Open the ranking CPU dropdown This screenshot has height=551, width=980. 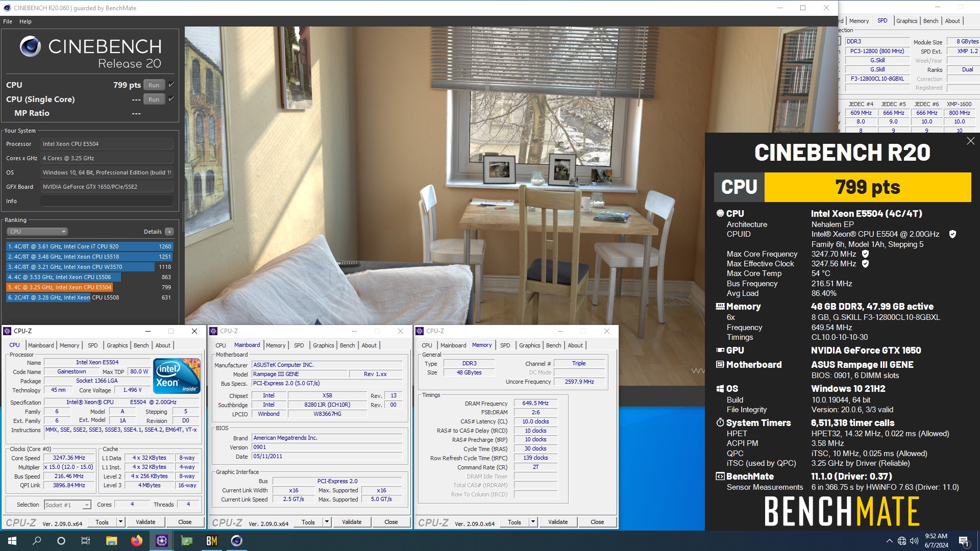pos(37,232)
